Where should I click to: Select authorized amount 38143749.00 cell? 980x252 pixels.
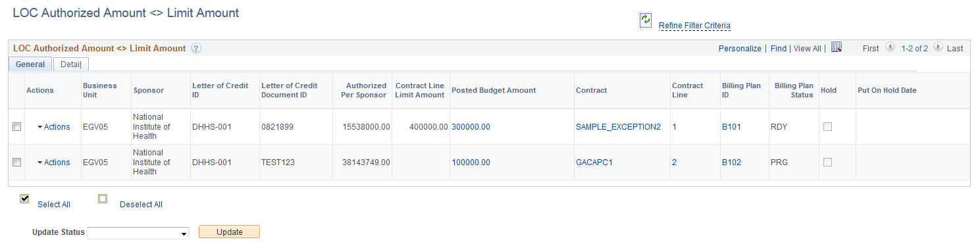(x=366, y=163)
